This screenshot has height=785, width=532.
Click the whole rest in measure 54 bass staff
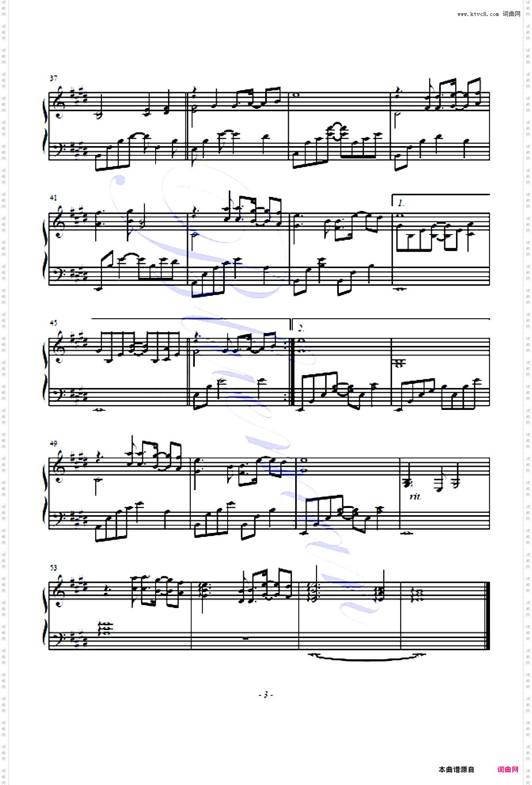tap(245, 638)
